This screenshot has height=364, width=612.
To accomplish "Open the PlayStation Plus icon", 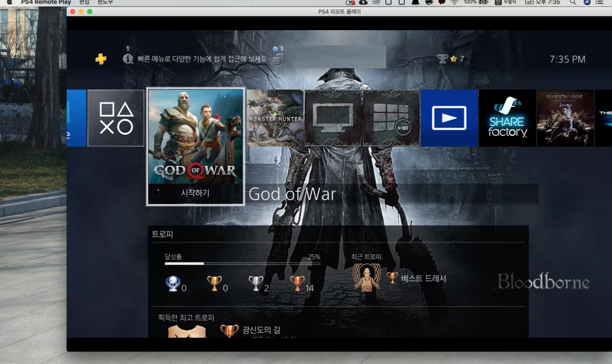I will (x=101, y=59).
